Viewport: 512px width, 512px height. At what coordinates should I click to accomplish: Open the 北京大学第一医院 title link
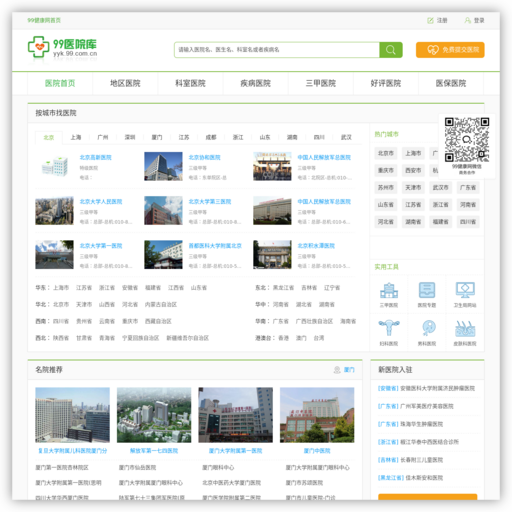point(101,246)
